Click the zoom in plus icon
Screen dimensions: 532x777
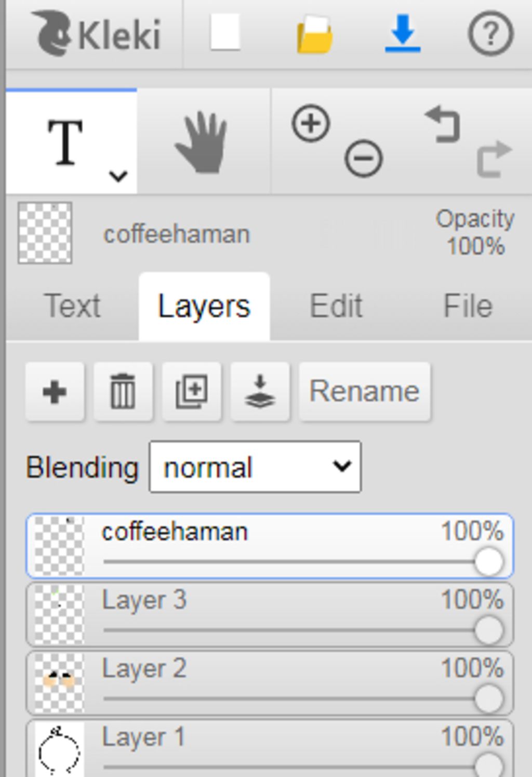pos(311,124)
